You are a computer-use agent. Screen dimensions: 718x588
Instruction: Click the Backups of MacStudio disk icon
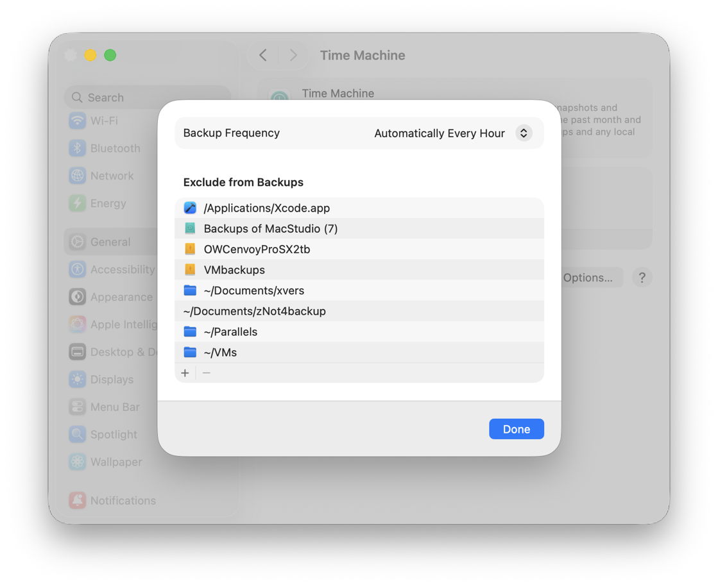[190, 228]
